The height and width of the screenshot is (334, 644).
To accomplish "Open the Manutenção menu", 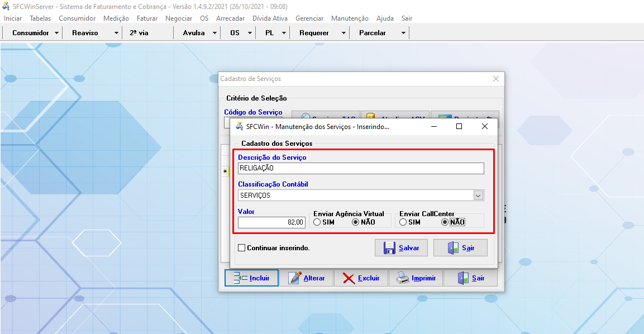I will click(350, 18).
